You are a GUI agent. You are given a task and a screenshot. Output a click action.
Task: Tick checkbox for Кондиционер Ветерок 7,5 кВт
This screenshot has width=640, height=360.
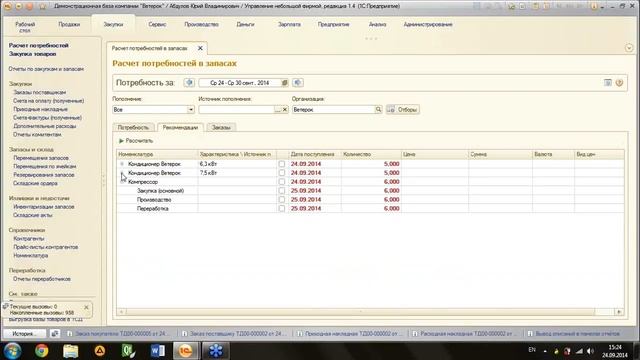tap(282, 173)
